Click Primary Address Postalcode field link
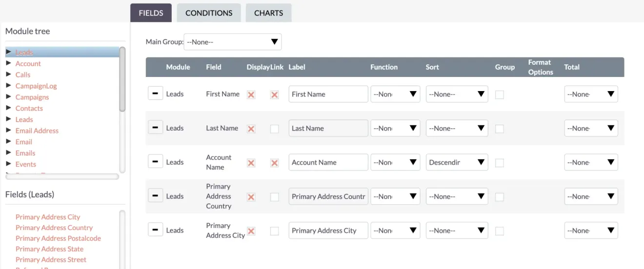This screenshot has height=269, width=644. (x=58, y=238)
